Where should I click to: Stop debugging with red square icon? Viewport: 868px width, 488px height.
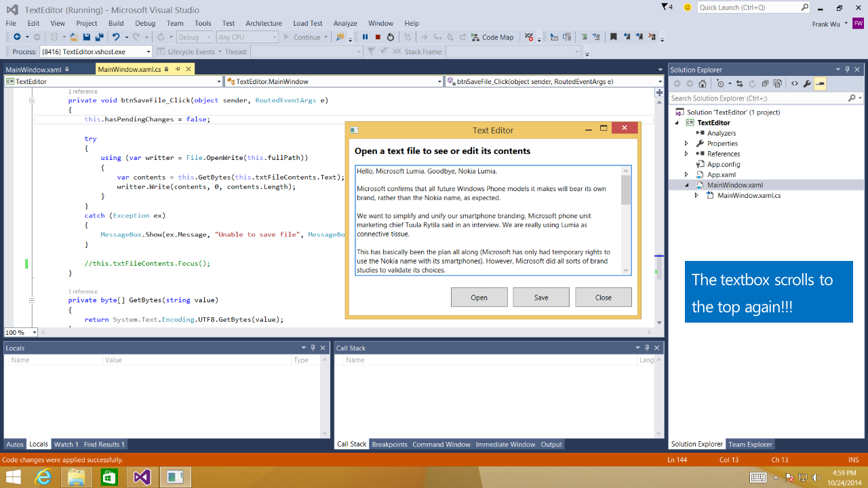click(378, 37)
